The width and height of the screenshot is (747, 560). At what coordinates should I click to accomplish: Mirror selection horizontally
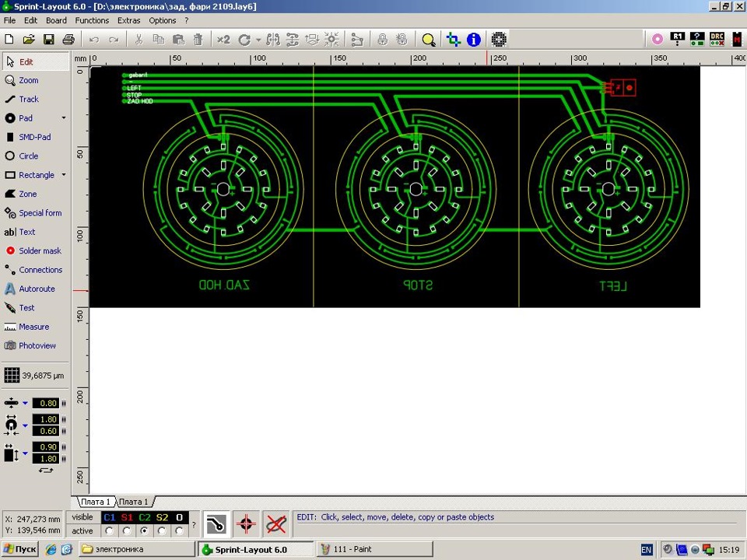(273, 40)
